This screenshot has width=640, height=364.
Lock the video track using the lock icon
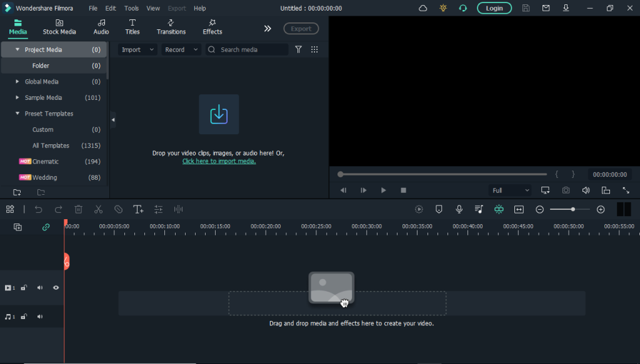click(24, 288)
